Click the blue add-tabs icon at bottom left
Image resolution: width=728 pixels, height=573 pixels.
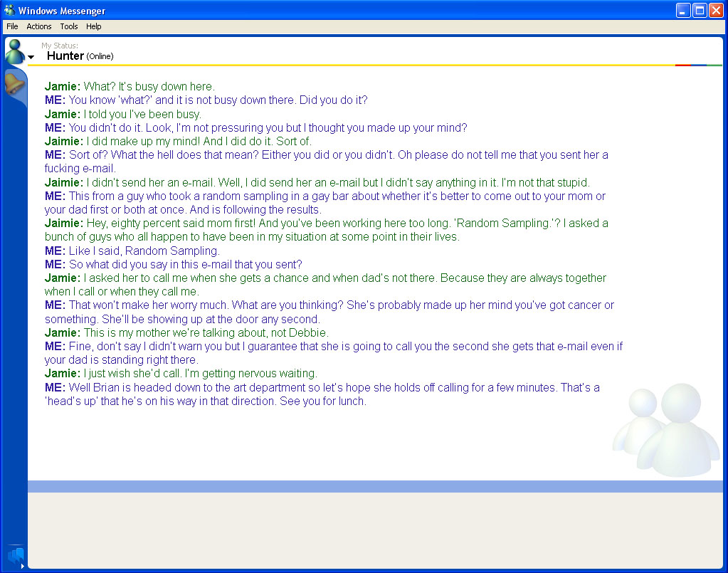(x=15, y=555)
